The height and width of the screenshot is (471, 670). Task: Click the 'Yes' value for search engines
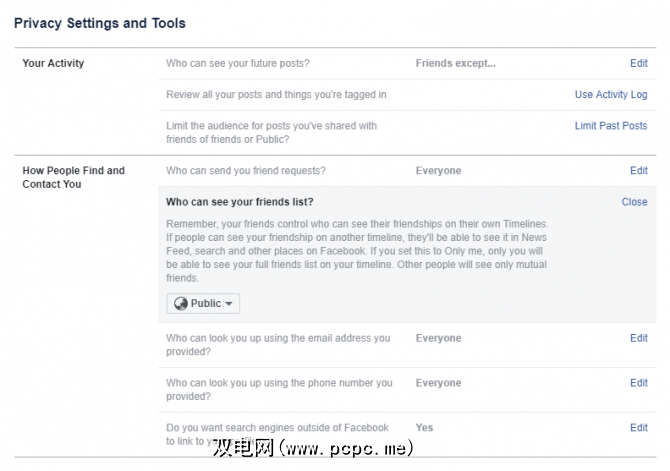[424, 428]
